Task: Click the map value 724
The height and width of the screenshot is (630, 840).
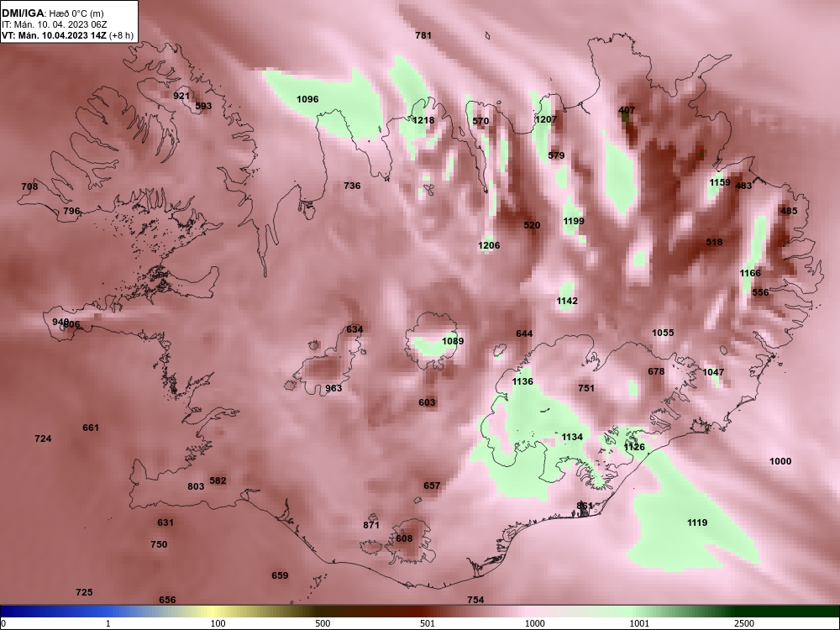Action: click(43, 438)
